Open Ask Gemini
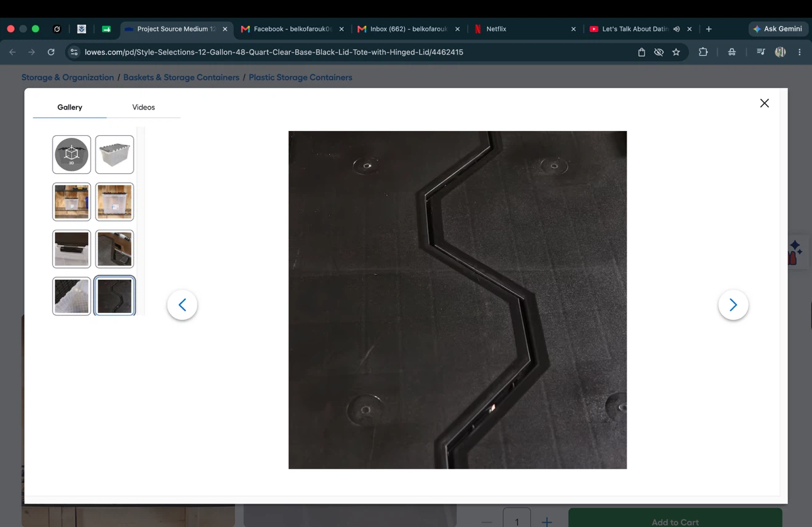 (778, 29)
